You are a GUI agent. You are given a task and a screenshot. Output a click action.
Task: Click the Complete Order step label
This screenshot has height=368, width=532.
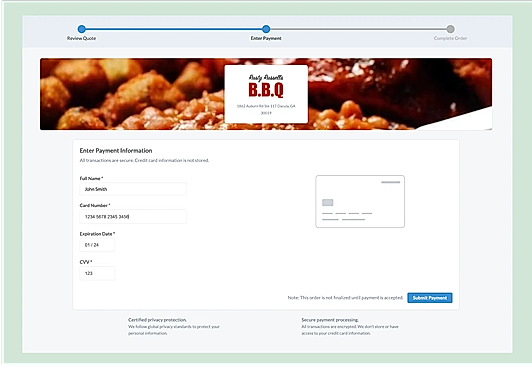coord(450,38)
